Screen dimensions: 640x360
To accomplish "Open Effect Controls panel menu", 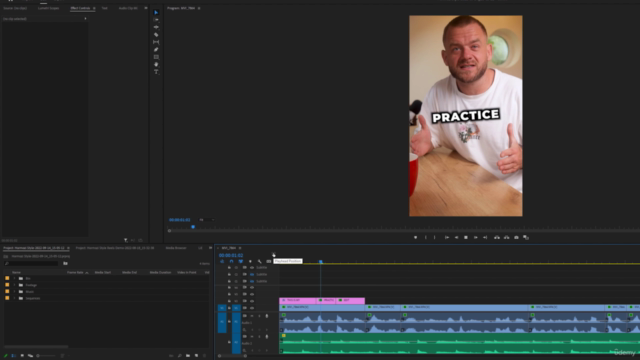I will coord(94,8).
